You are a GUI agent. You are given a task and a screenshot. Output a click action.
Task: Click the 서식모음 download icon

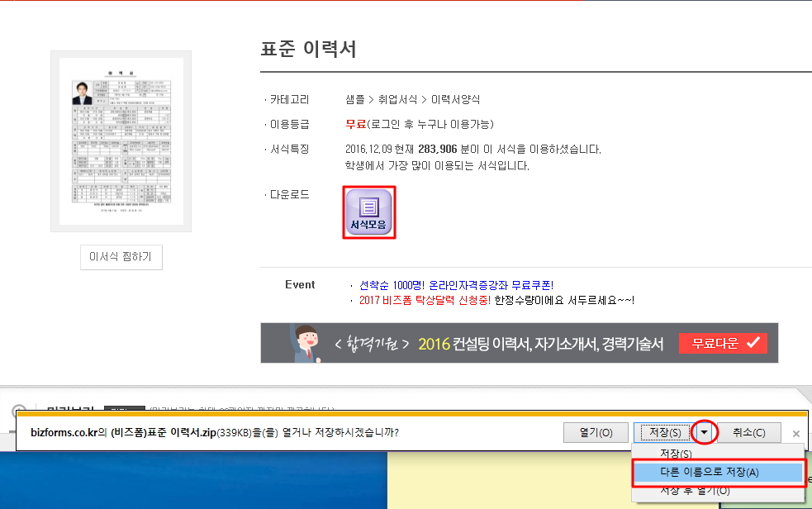(369, 212)
